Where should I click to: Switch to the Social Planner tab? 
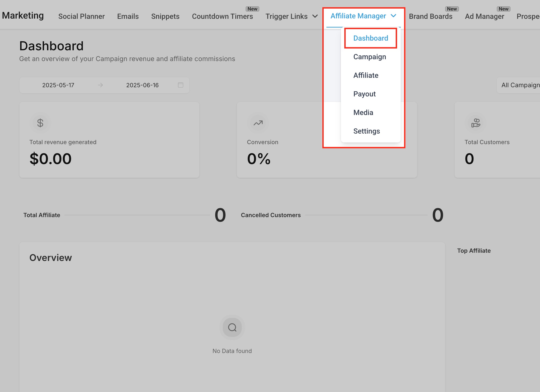pyautogui.click(x=81, y=16)
